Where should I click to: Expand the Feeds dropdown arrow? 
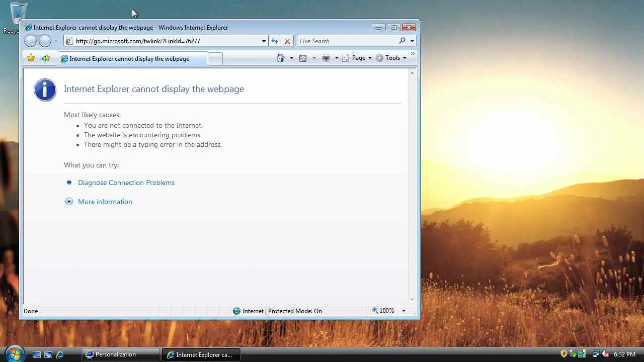(x=314, y=58)
